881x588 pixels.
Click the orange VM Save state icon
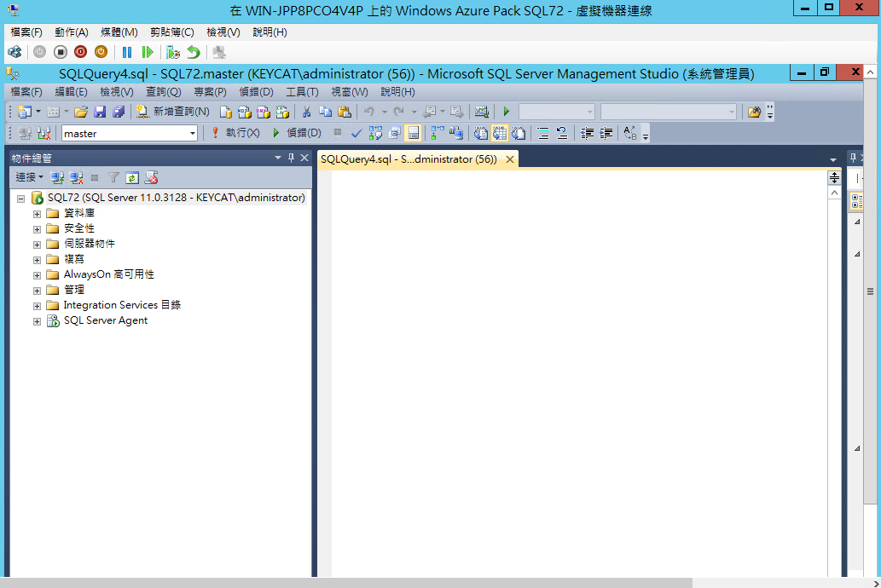click(101, 52)
